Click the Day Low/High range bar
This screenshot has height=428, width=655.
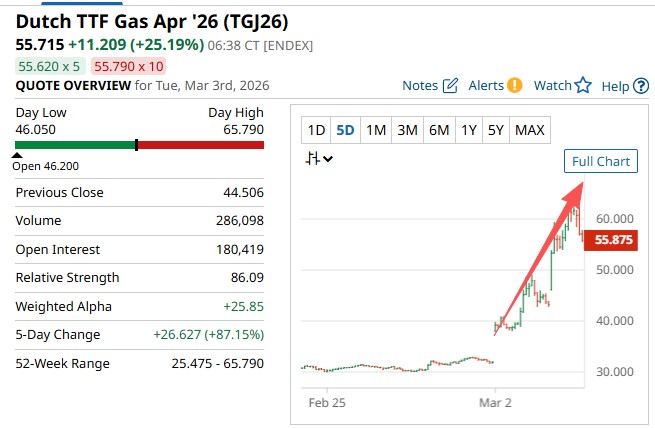(x=140, y=145)
